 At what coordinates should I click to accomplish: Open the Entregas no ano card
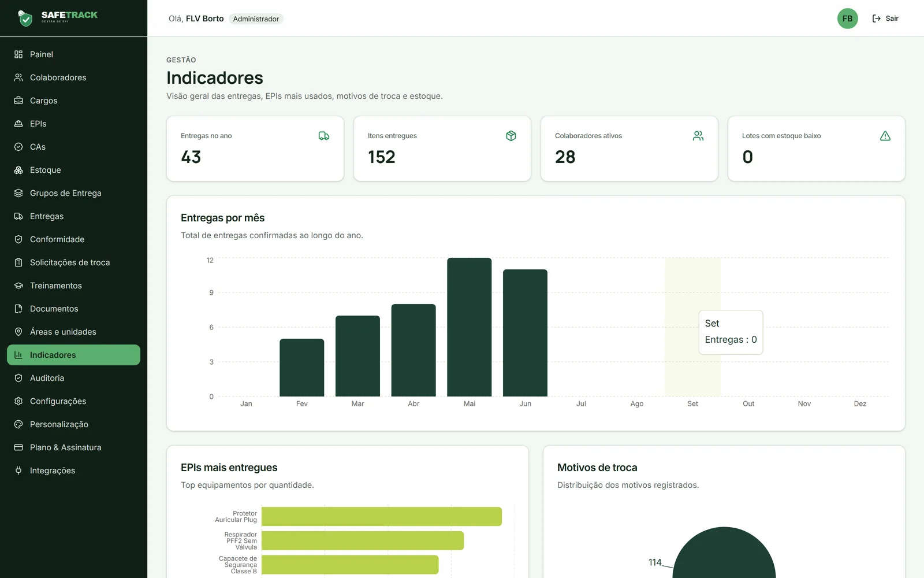coord(255,149)
